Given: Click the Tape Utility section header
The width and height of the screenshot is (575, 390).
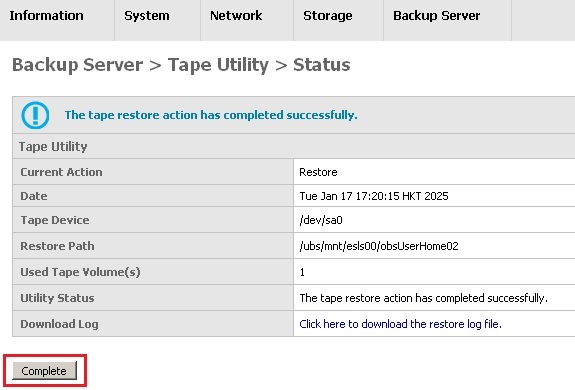Looking at the screenshot, I should point(53,147).
